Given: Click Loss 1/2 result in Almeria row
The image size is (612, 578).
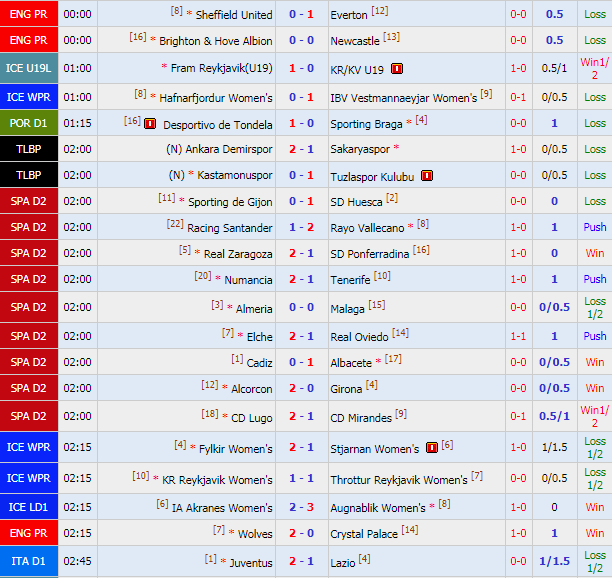Looking at the screenshot, I should click(595, 308).
